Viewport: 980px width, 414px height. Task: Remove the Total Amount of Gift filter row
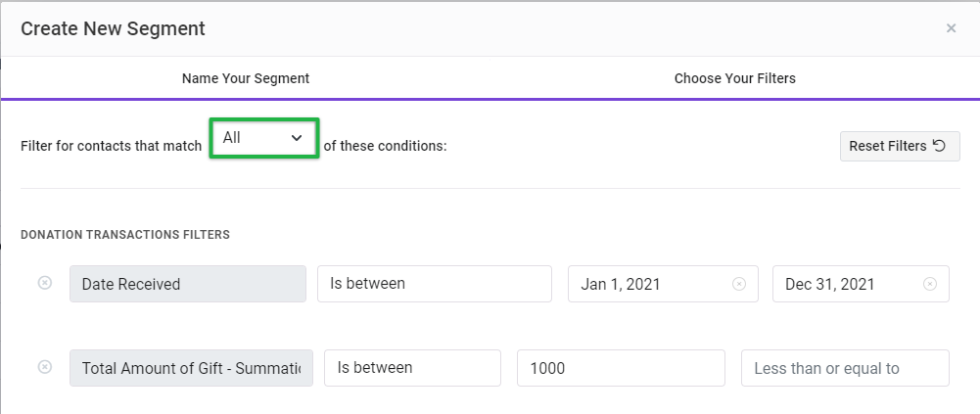[x=45, y=367]
